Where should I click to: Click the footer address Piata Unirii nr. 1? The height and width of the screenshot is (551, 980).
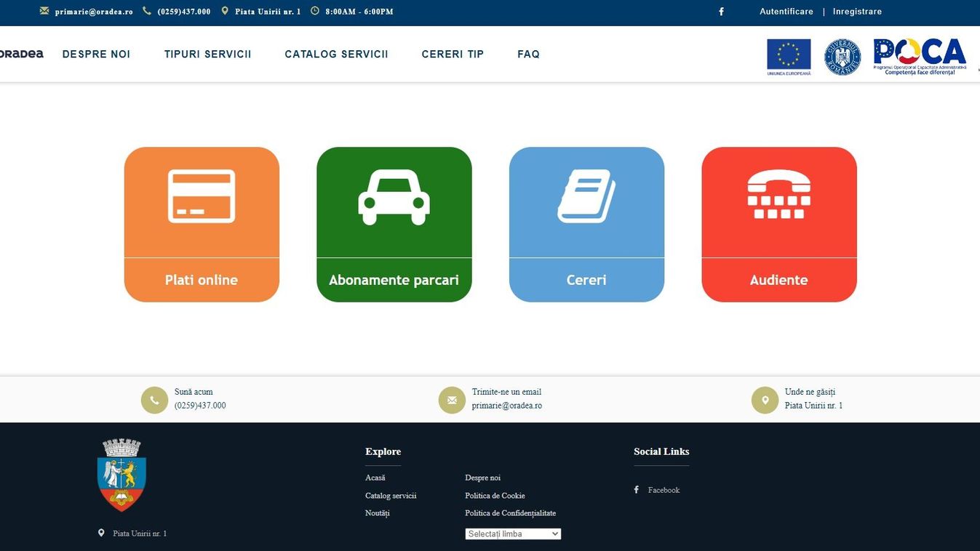[x=140, y=534]
